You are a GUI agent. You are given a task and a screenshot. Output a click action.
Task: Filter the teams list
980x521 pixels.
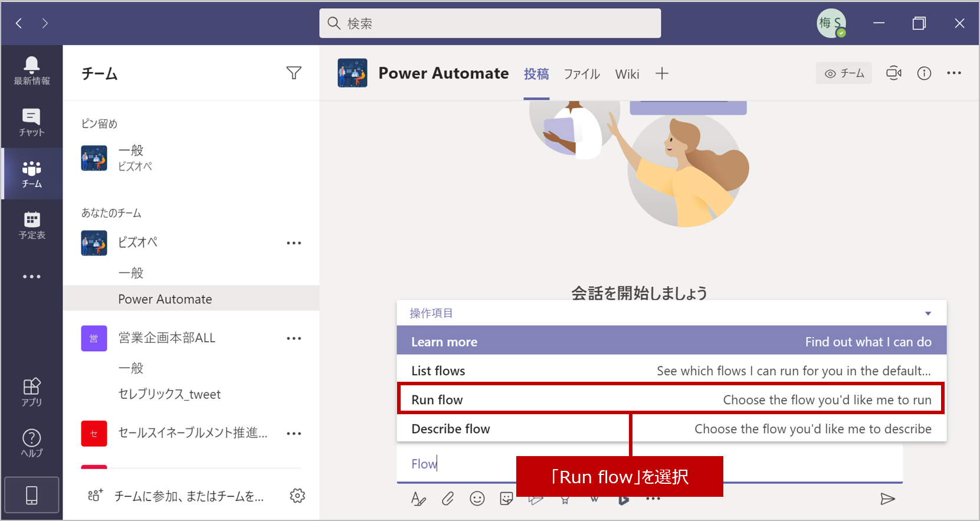click(294, 73)
